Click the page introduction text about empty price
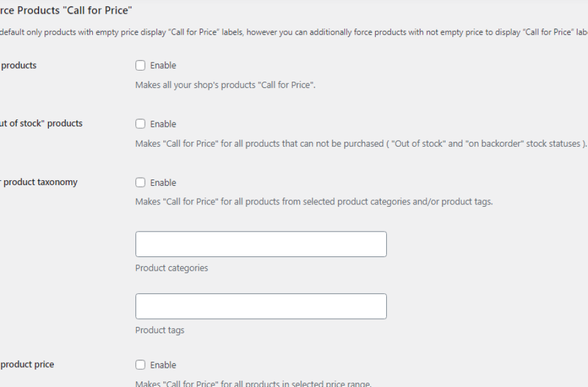The height and width of the screenshot is (387, 588). tap(291, 32)
